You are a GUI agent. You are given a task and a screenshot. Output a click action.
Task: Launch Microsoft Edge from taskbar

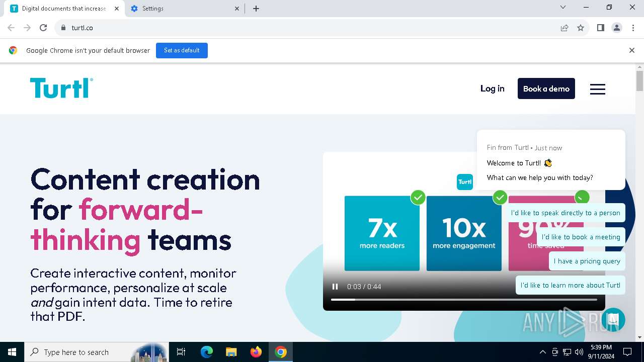point(207,352)
